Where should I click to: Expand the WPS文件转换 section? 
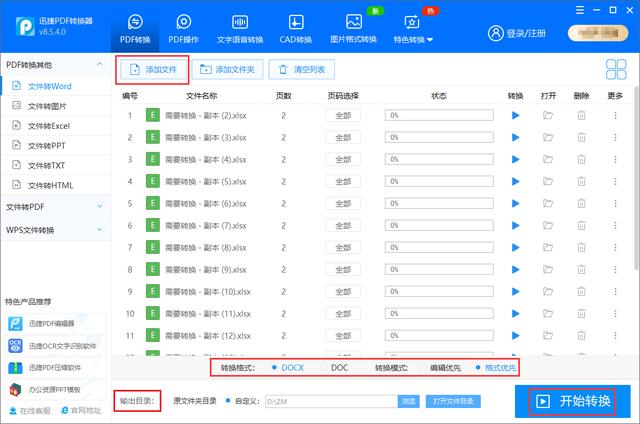pyautogui.click(x=55, y=230)
